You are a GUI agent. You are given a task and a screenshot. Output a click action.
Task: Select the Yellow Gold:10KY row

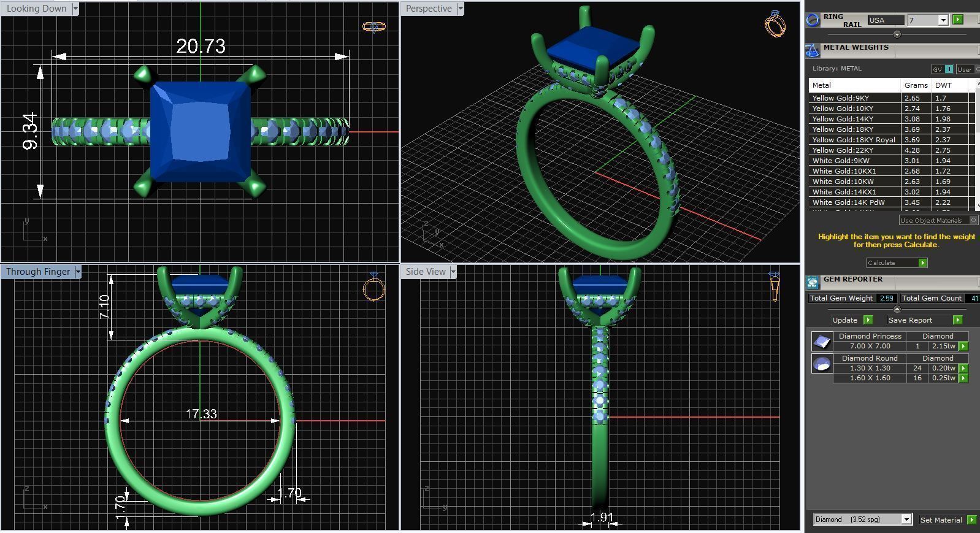click(x=892, y=109)
